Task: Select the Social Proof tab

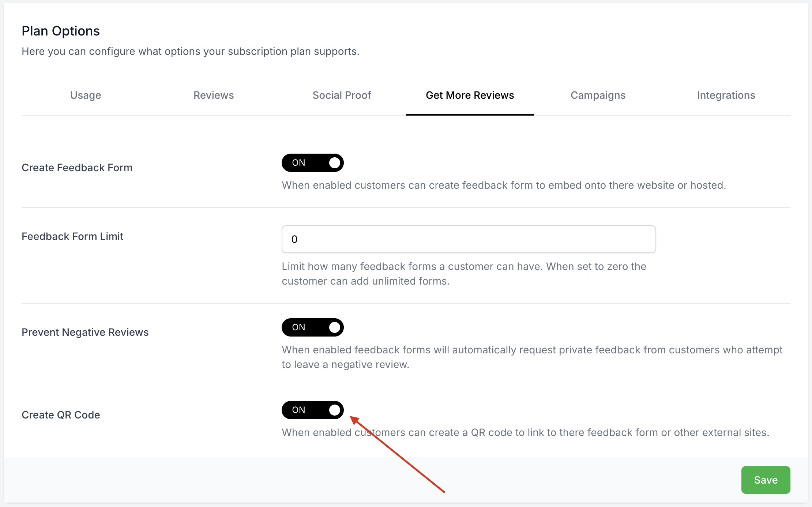Action: pos(342,95)
